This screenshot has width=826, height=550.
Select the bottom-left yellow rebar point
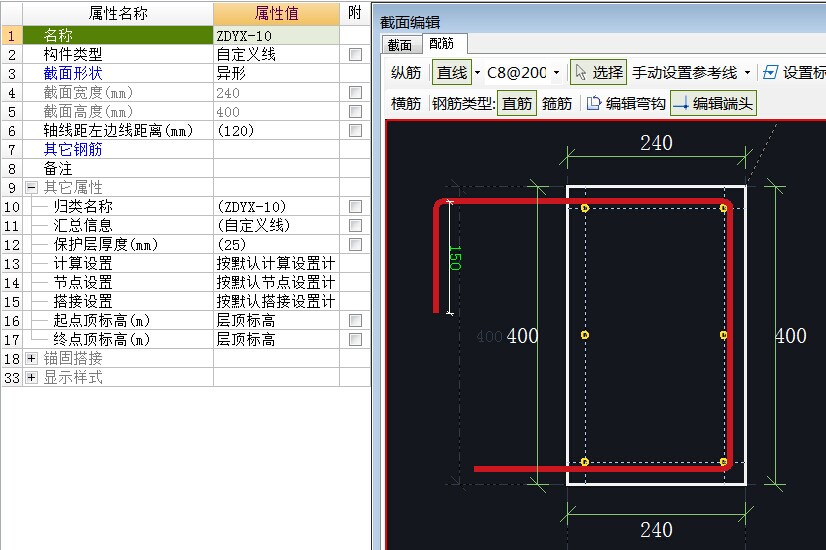pyautogui.click(x=585, y=462)
